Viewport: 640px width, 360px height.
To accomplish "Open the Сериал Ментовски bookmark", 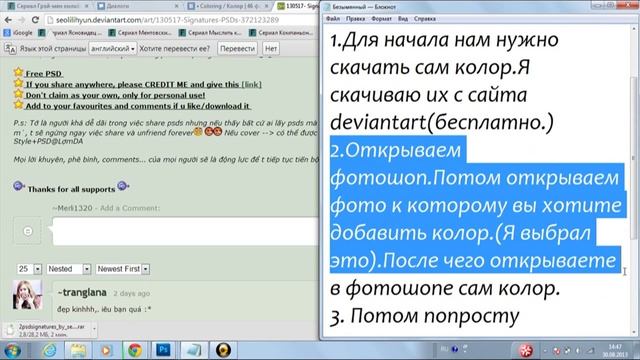I will (x=140, y=33).
